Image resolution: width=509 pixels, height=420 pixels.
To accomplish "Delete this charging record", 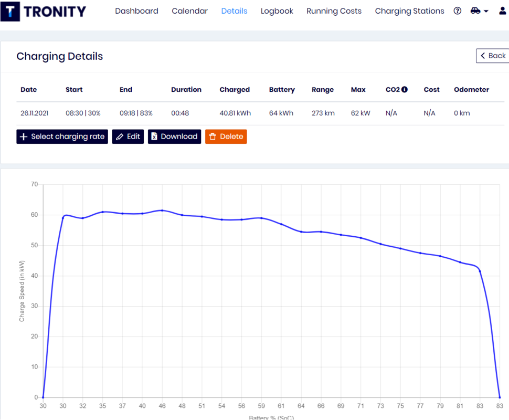I will pos(226,136).
